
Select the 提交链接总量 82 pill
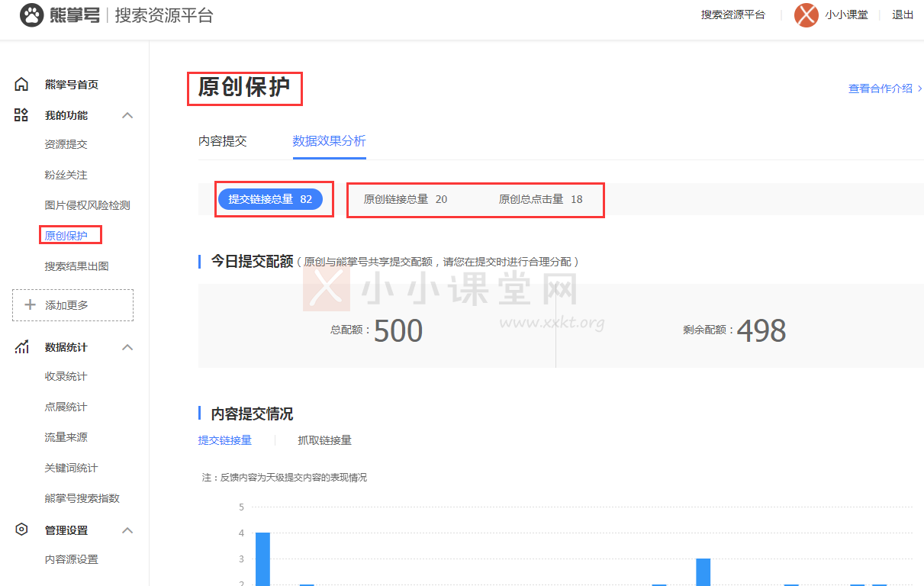(270, 199)
